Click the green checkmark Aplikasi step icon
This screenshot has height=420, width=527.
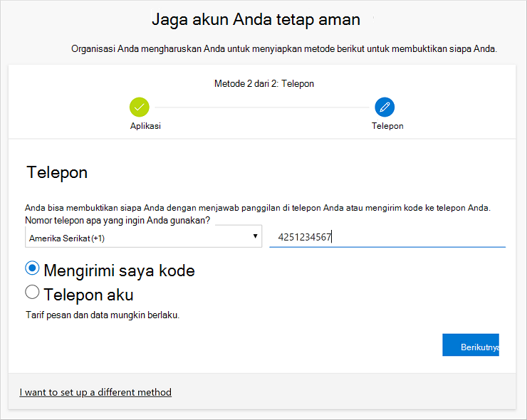pos(139,107)
